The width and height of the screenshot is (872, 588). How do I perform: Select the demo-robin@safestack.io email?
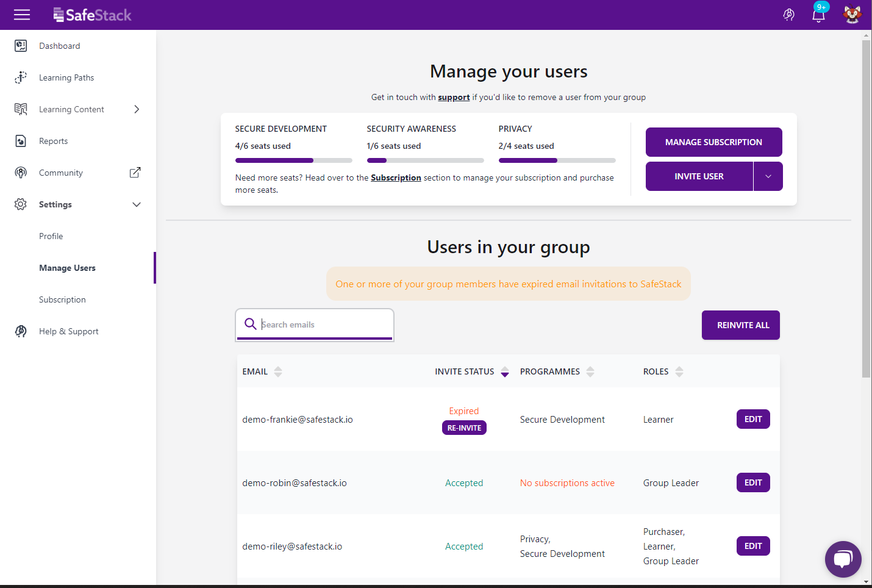(x=295, y=483)
